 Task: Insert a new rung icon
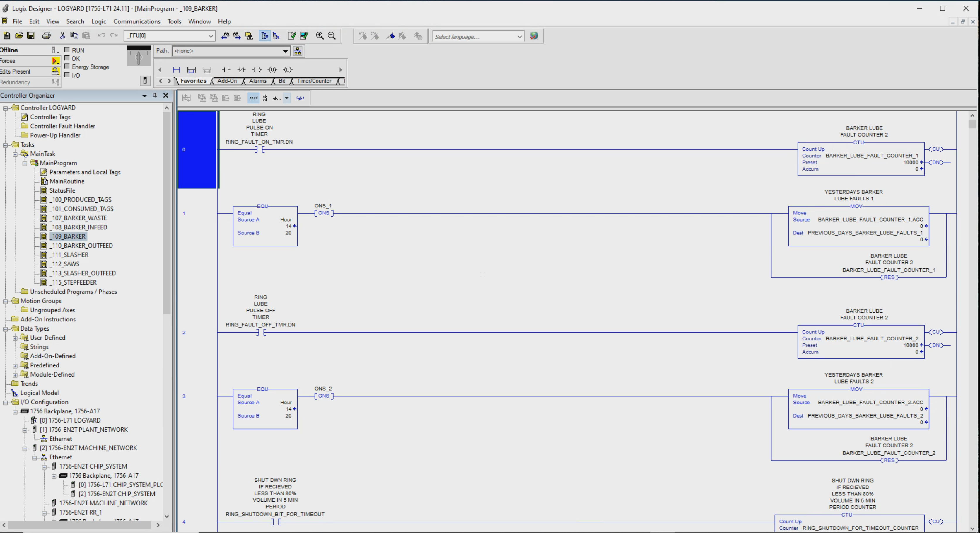(176, 70)
